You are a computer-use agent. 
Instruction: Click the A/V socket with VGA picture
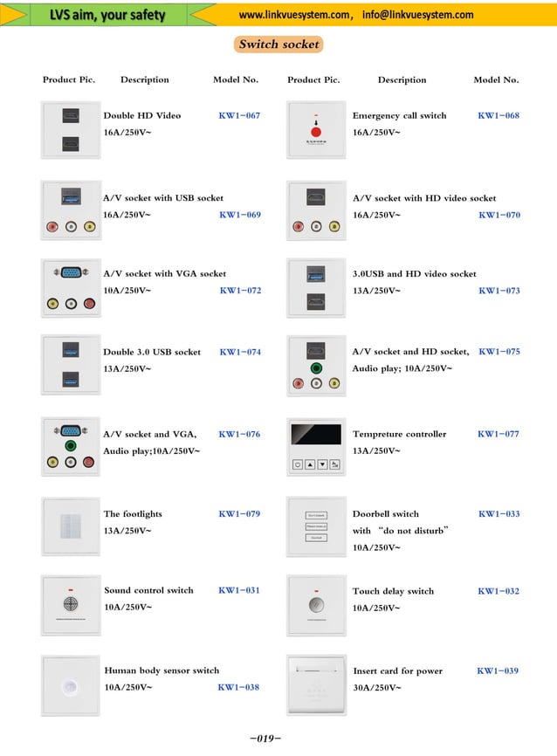[x=70, y=288]
